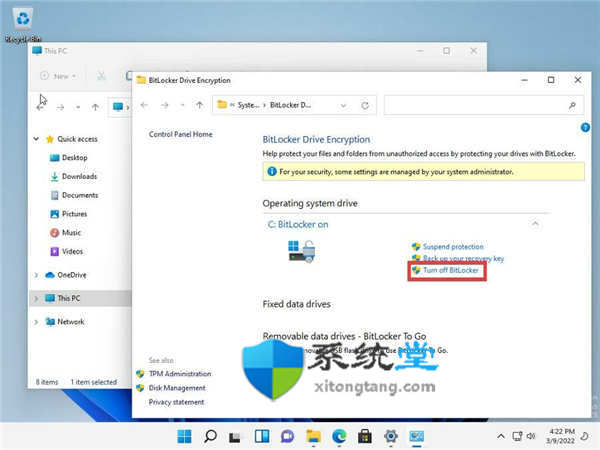Open Settings gear on the taskbar
The height and width of the screenshot is (450, 600).
pyautogui.click(x=391, y=436)
